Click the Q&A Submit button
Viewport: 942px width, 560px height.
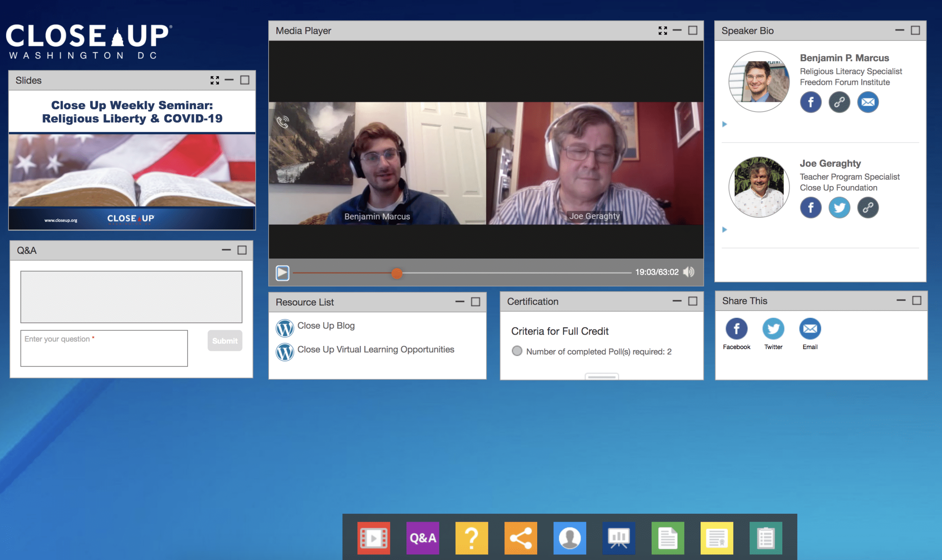[225, 341]
